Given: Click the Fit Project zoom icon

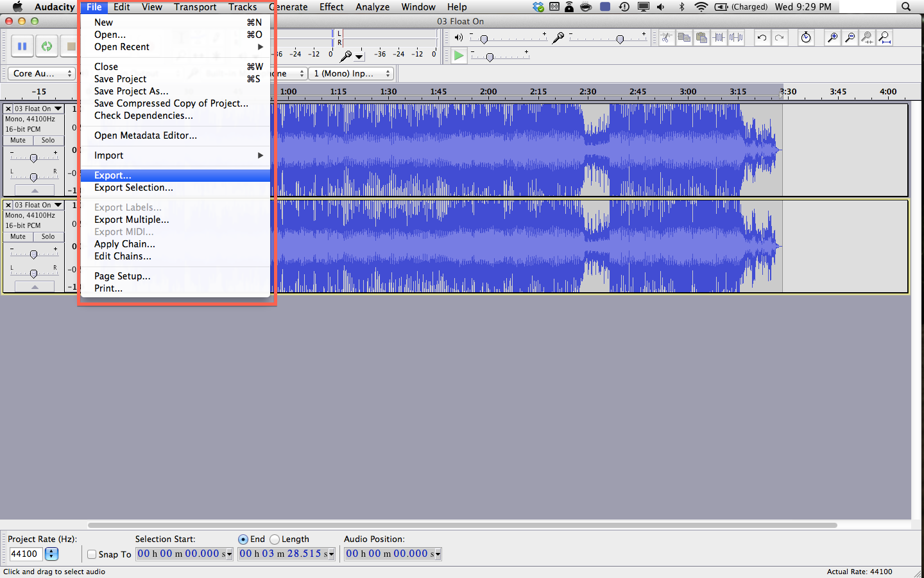Looking at the screenshot, I should point(884,38).
